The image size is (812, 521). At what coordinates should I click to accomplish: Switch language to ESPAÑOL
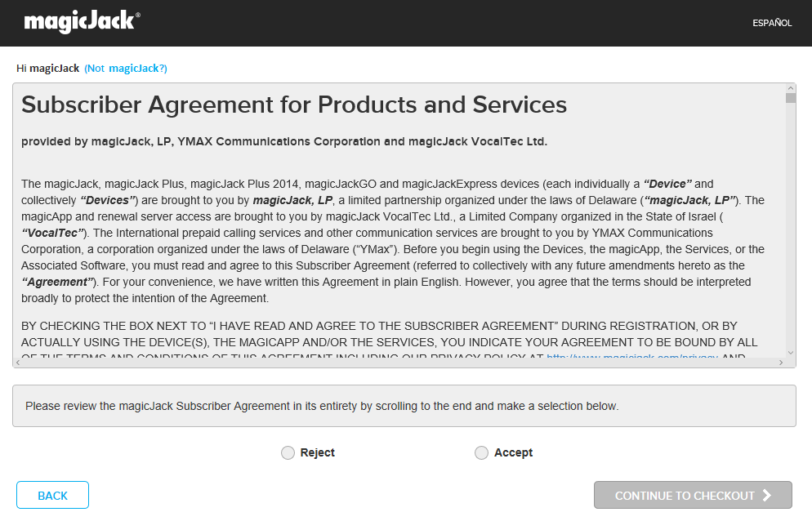tap(772, 23)
